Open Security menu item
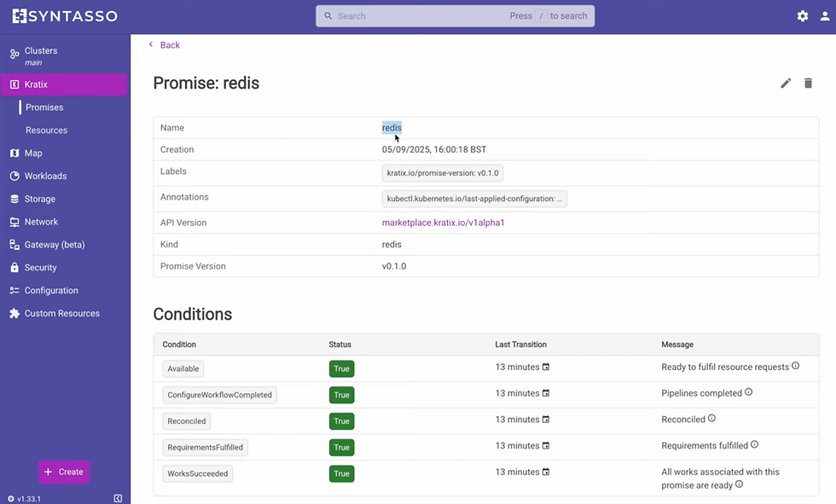 pos(65,268)
